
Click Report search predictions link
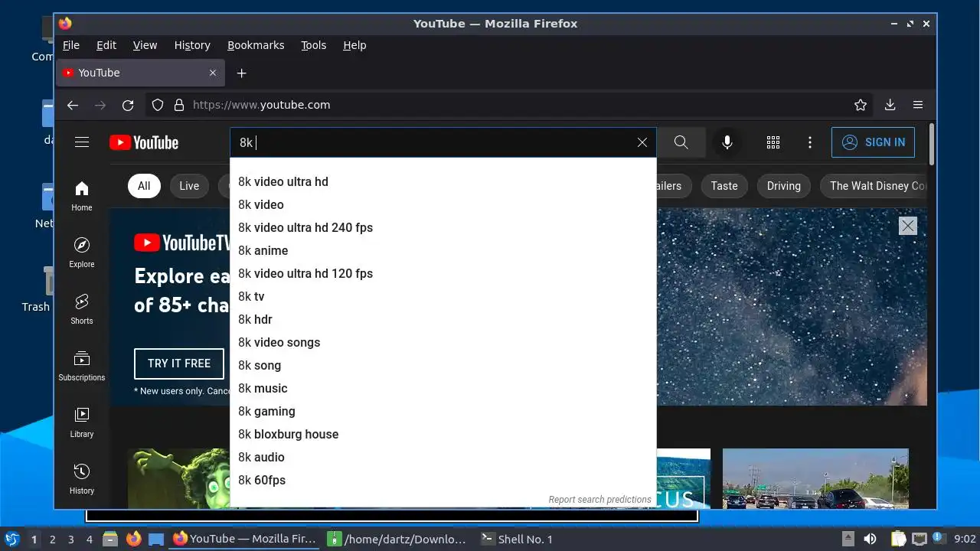pos(599,500)
